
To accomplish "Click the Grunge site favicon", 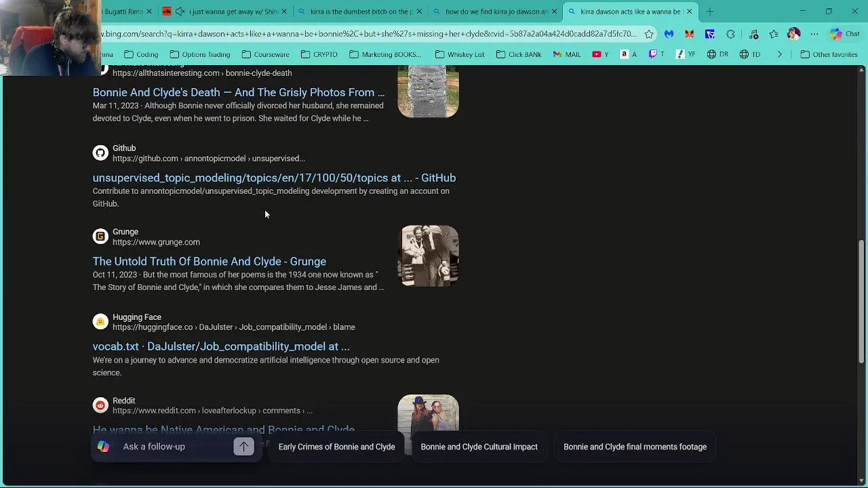I will point(100,237).
